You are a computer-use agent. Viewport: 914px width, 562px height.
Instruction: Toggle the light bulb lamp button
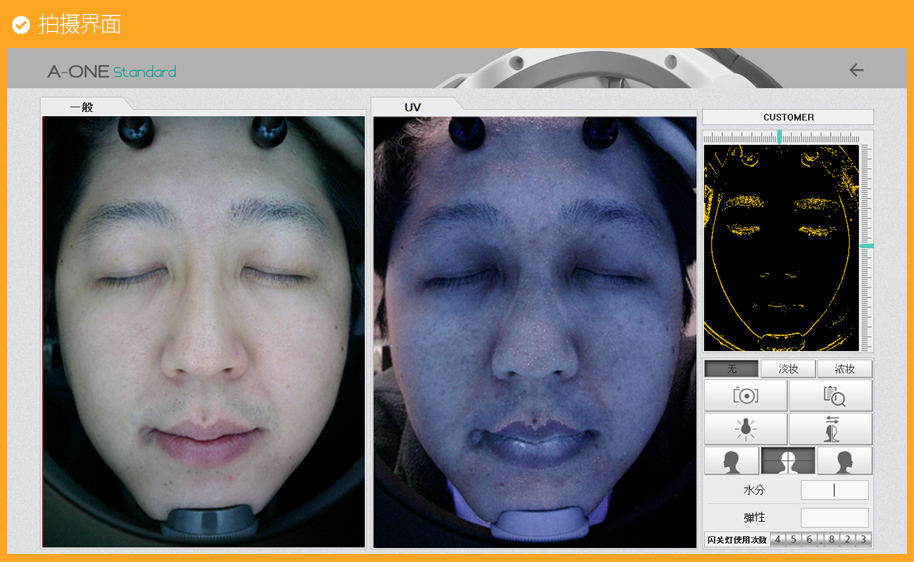click(746, 428)
